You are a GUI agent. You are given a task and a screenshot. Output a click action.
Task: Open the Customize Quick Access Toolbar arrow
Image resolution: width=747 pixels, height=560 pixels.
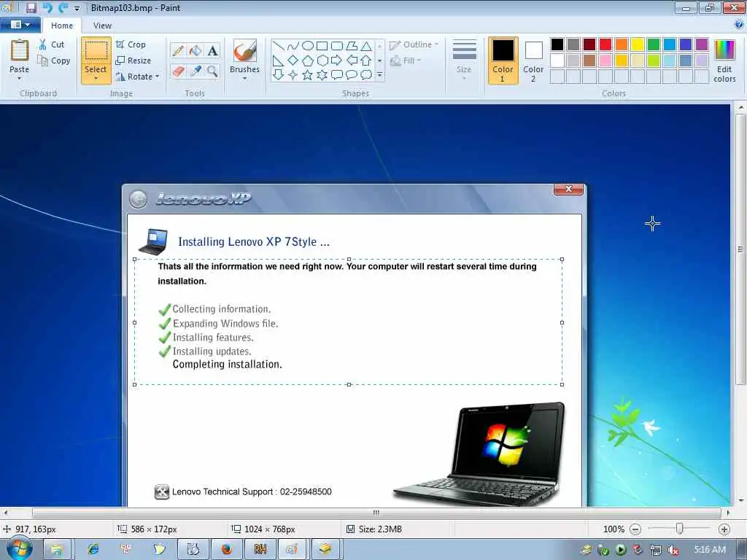point(77,8)
